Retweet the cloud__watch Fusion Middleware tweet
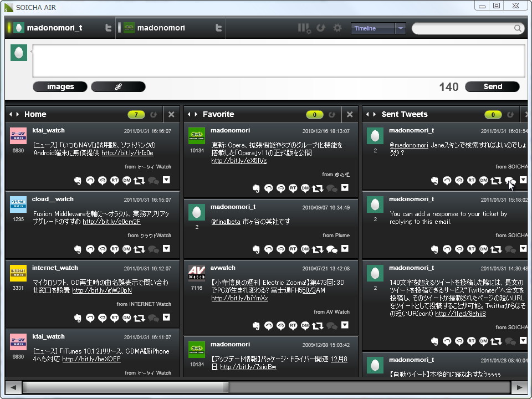Image resolution: width=532 pixels, height=399 pixels. point(139,249)
